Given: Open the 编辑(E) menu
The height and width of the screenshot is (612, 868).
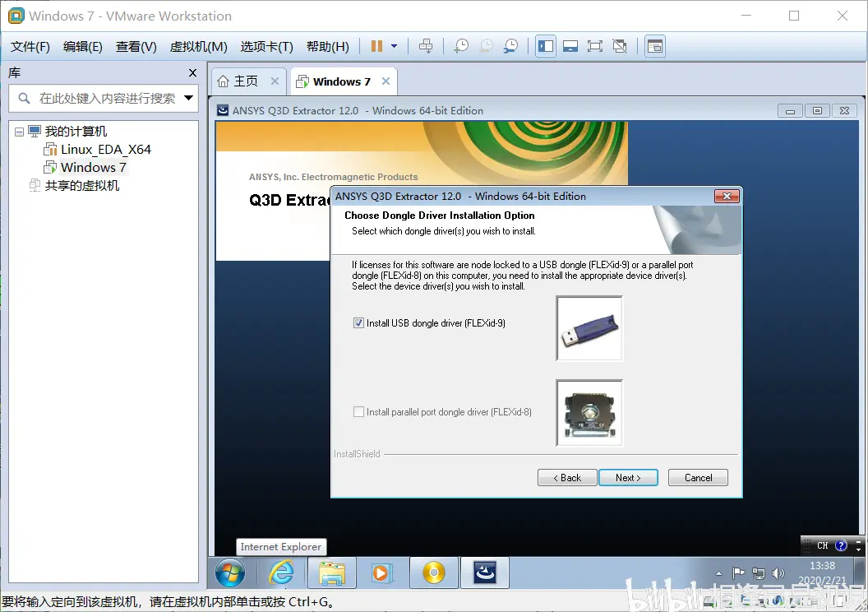Looking at the screenshot, I should [82, 47].
